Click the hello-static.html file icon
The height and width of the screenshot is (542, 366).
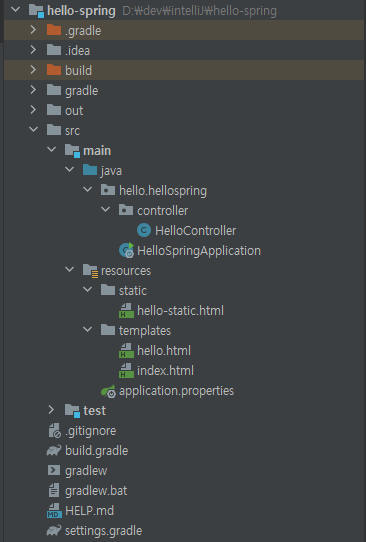click(126, 310)
